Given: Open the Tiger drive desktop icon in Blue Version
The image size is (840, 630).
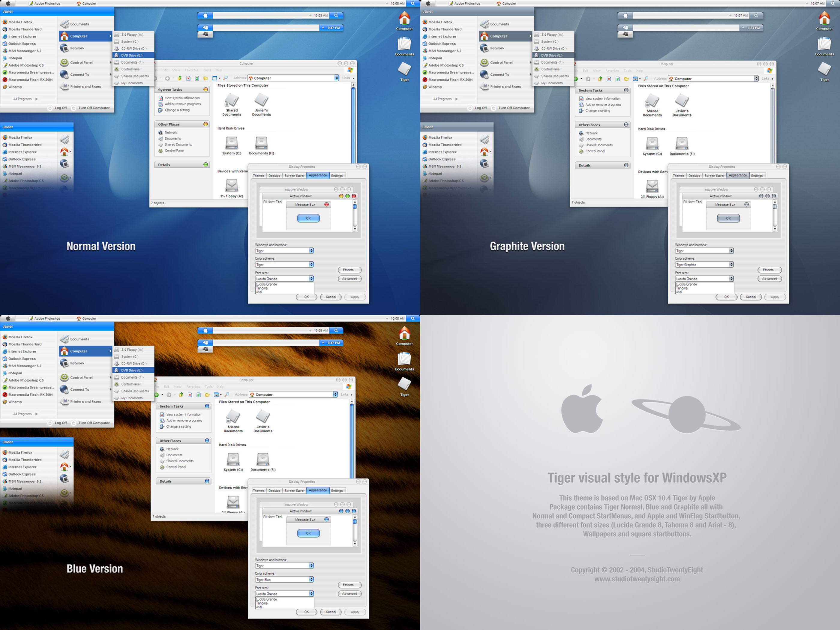Looking at the screenshot, I should tap(404, 387).
